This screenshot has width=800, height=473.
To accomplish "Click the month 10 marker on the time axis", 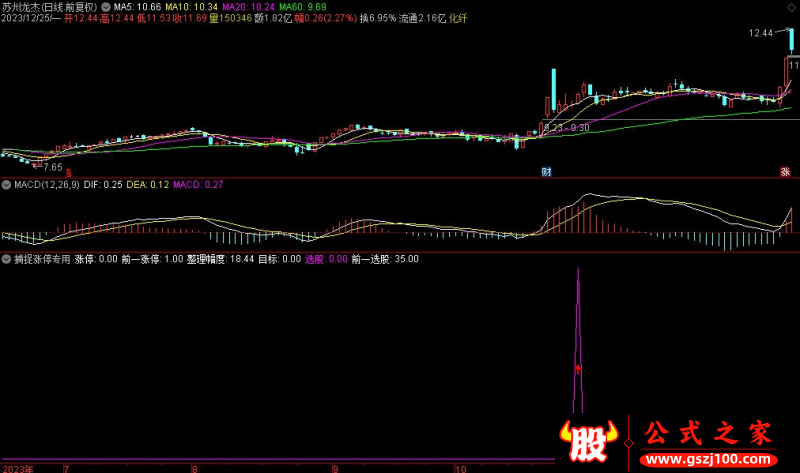I will [460, 469].
